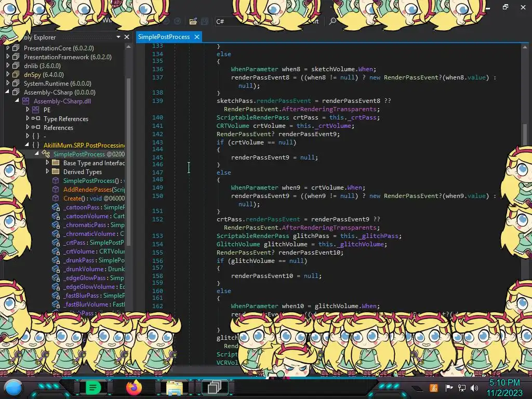Switch to the SimplePostProcess tab
This screenshot has height=399, width=532.
[x=164, y=37]
